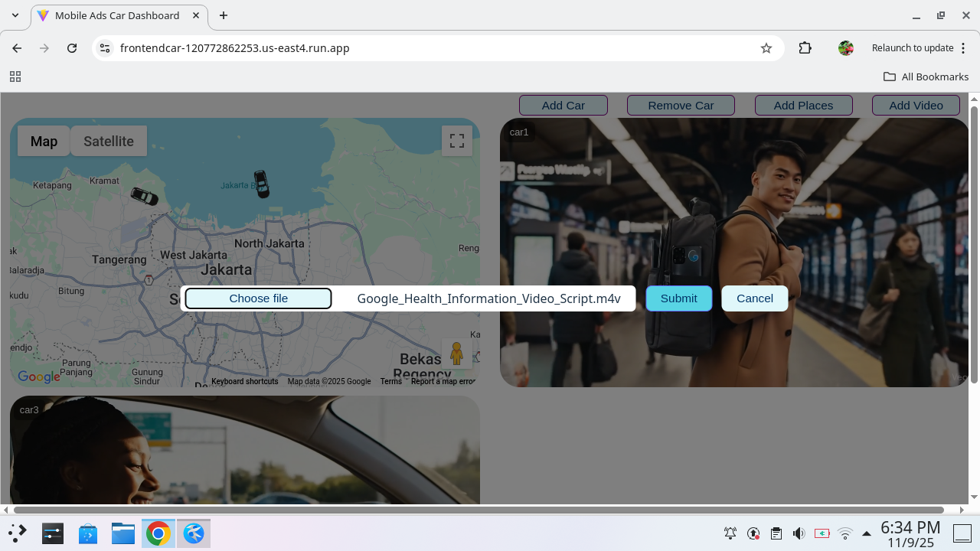Screen dimensions: 980x551
Task: Cancel the video upload dialog
Action: coord(754,298)
